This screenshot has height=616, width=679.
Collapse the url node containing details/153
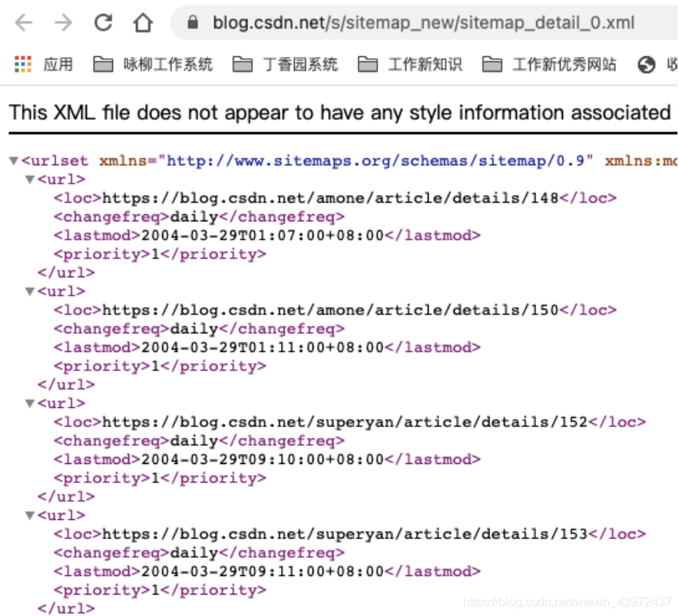click(x=30, y=515)
